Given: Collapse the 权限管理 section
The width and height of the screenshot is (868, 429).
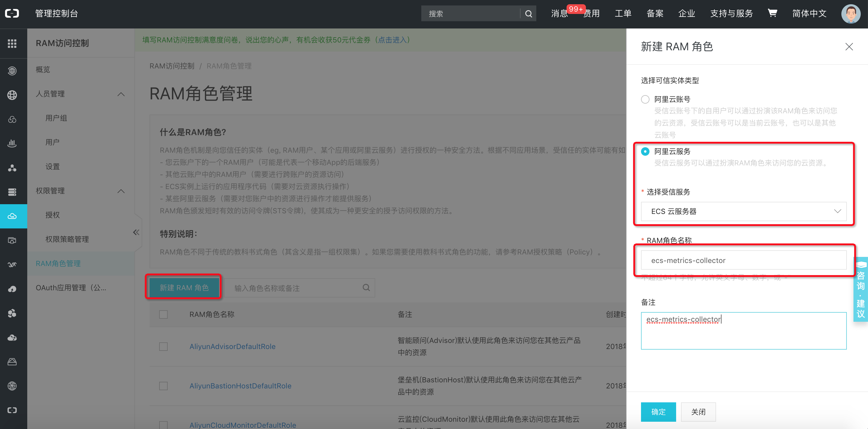Looking at the screenshot, I should coord(121,191).
